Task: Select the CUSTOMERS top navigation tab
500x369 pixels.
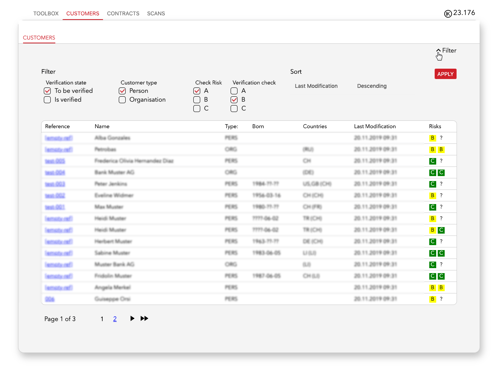Action: (83, 14)
